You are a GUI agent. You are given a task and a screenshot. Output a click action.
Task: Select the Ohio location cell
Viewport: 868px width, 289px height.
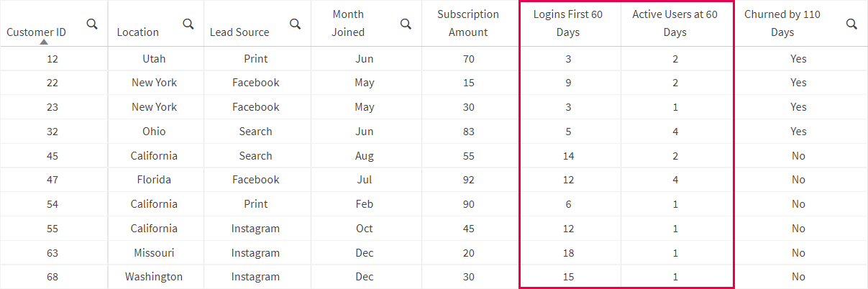(x=154, y=132)
